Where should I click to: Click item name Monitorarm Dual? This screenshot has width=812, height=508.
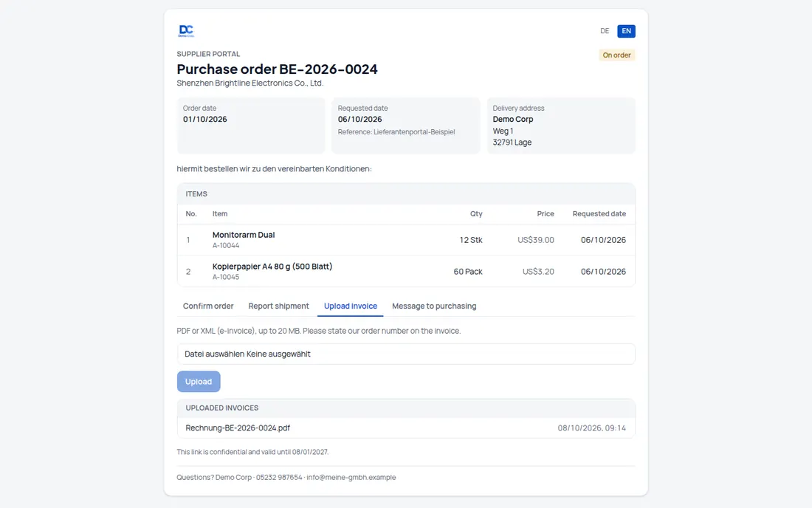(x=244, y=235)
